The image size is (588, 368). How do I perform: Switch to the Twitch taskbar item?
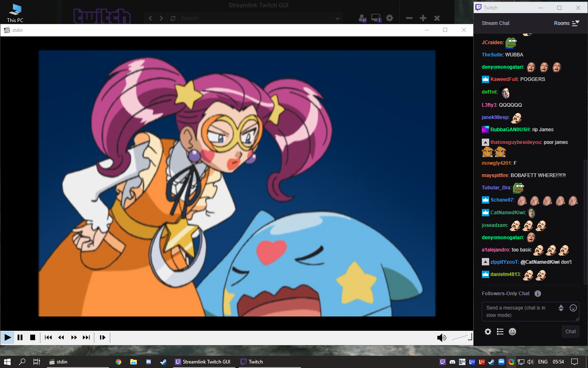point(269,362)
